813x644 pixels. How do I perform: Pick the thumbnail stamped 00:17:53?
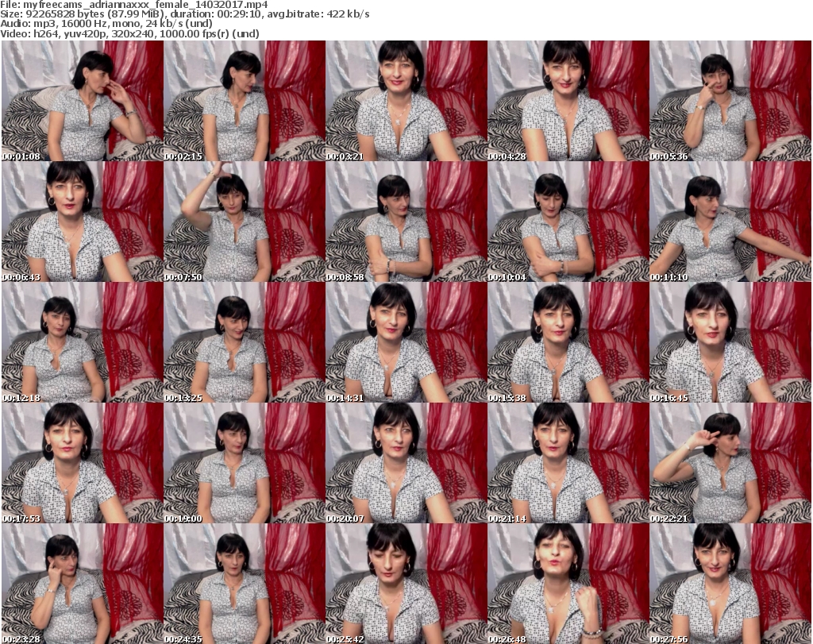tap(83, 463)
